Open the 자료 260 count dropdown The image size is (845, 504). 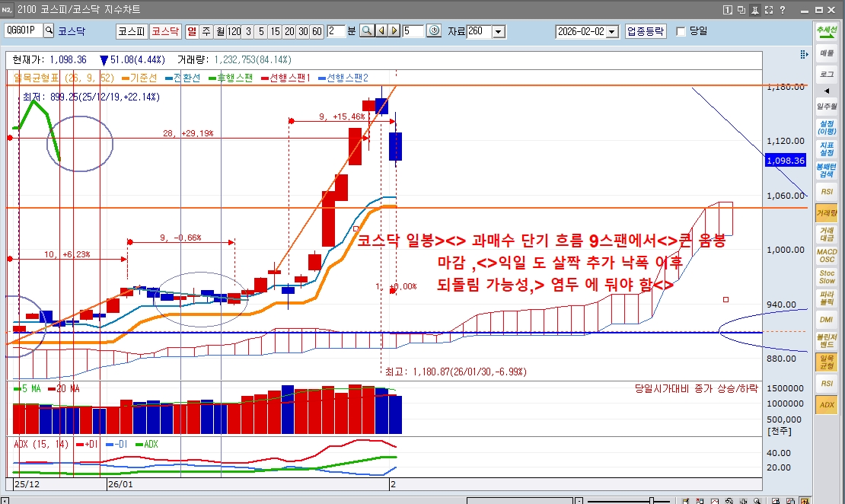(x=499, y=31)
